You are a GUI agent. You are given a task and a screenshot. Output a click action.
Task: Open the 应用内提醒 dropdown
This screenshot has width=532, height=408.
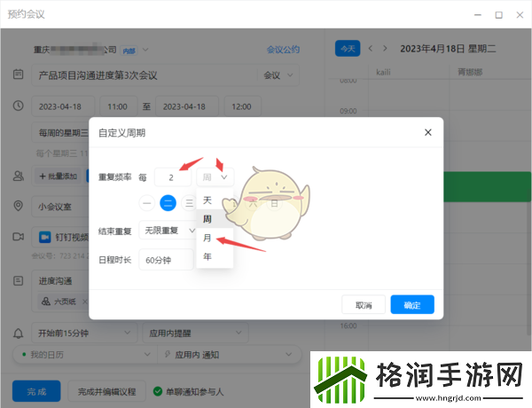coord(195,333)
